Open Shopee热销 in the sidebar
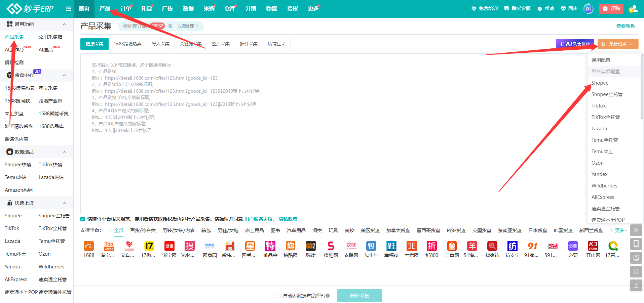 (x=18, y=165)
